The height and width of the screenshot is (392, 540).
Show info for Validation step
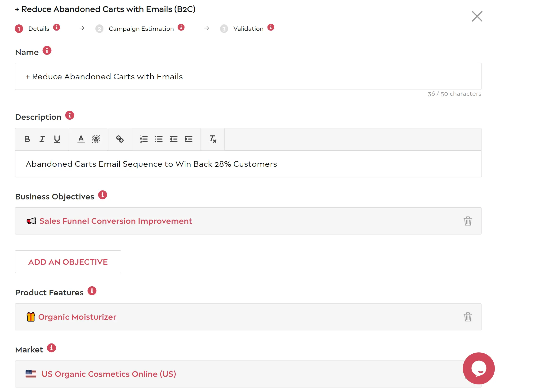click(x=271, y=27)
